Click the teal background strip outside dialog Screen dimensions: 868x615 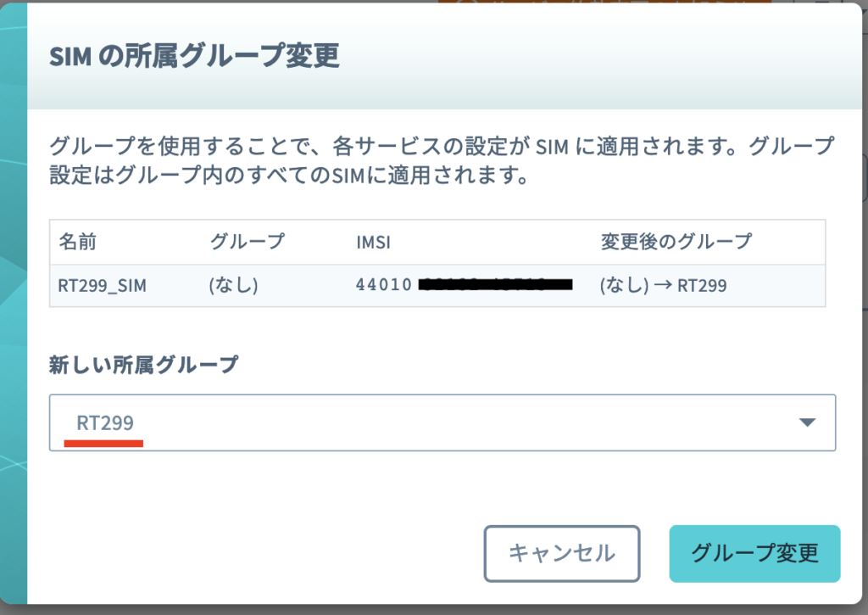14,305
